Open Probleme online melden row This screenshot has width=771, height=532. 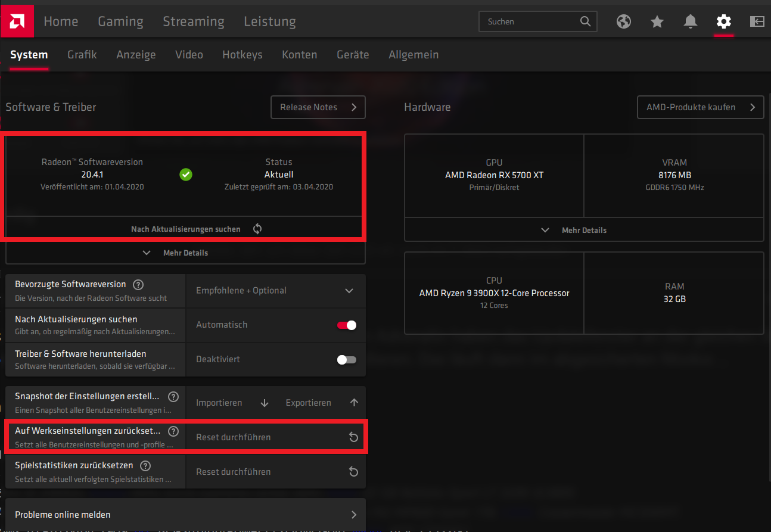click(x=185, y=515)
